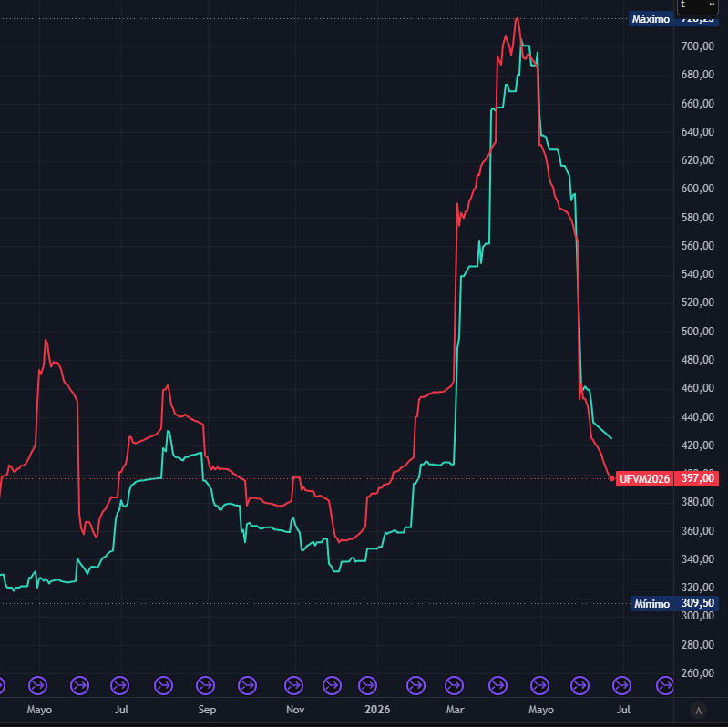Click the 580,00 price axis label
Screen dimensions: 728x727
point(697,217)
